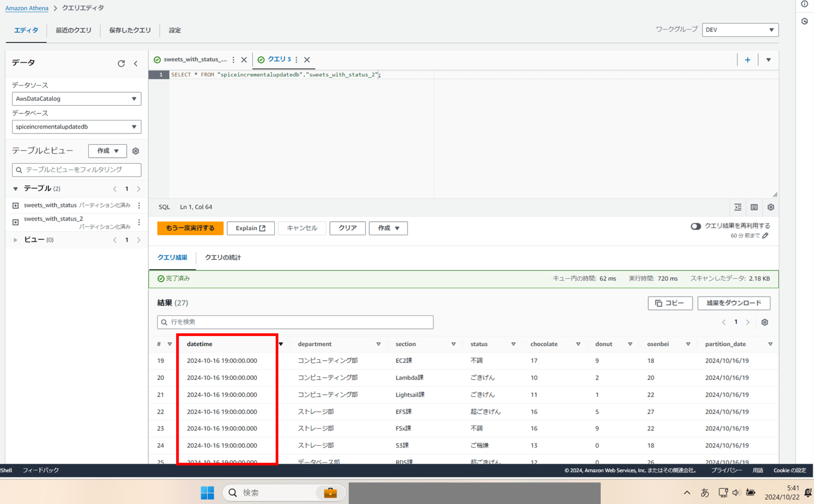Sort by donut column arrow
Image resolution: width=814 pixels, height=504 pixels.
(x=630, y=344)
